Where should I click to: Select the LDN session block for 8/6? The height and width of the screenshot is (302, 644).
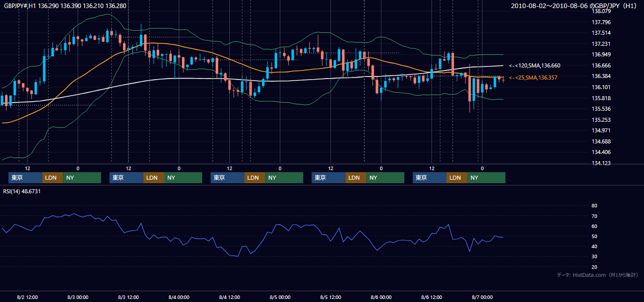click(457, 178)
